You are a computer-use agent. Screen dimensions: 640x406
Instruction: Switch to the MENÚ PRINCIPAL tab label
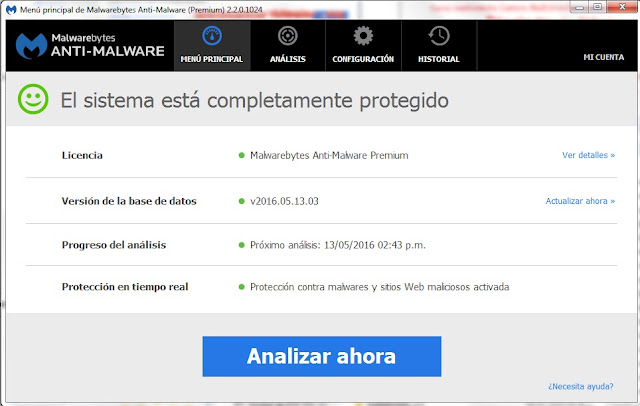click(x=212, y=59)
